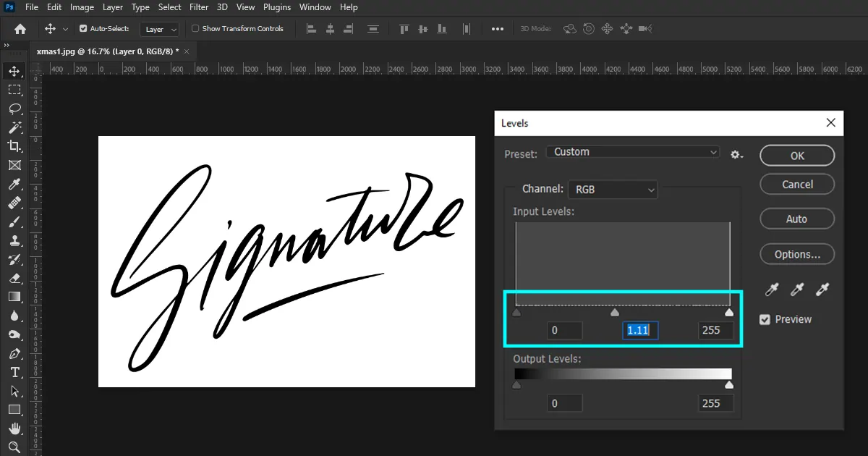The width and height of the screenshot is (868, 456).
Task: Toggle Auto-Select in the options bar
Action: coord(83,28)
